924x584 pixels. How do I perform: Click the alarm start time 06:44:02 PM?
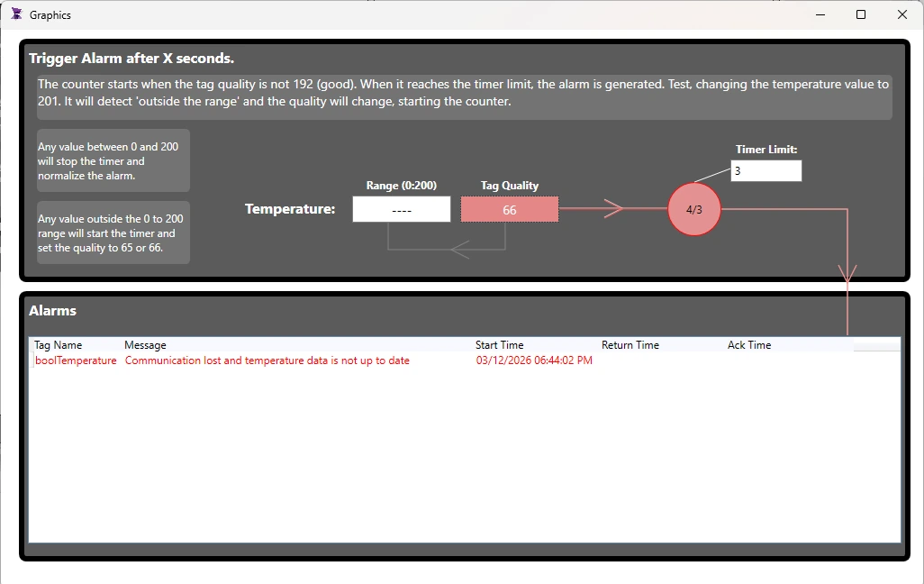click(534, 360)
